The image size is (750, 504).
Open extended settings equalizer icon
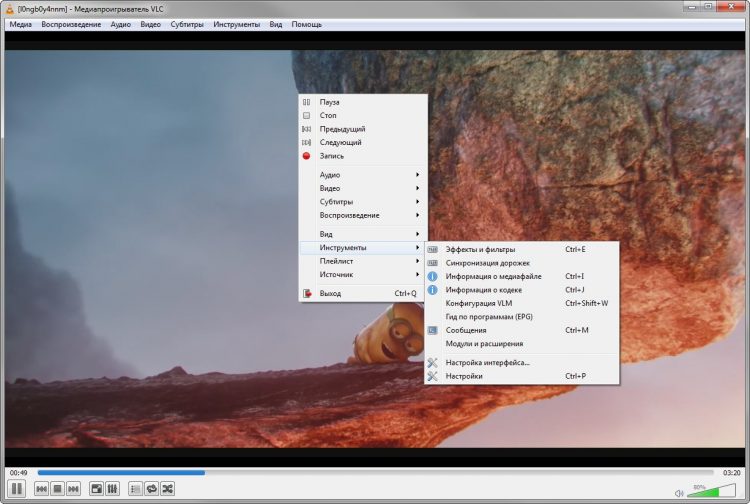pyautogui.click(x=113, y=489)
